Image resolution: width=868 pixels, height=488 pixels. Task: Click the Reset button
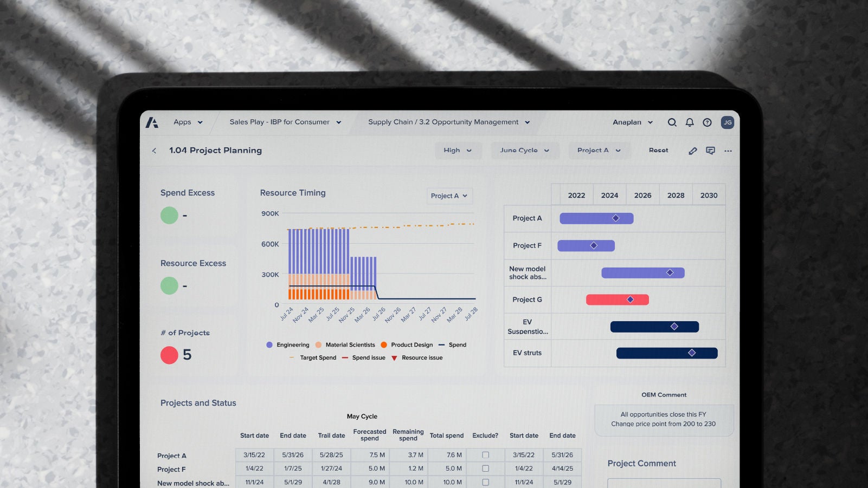(x=658, y=150)
